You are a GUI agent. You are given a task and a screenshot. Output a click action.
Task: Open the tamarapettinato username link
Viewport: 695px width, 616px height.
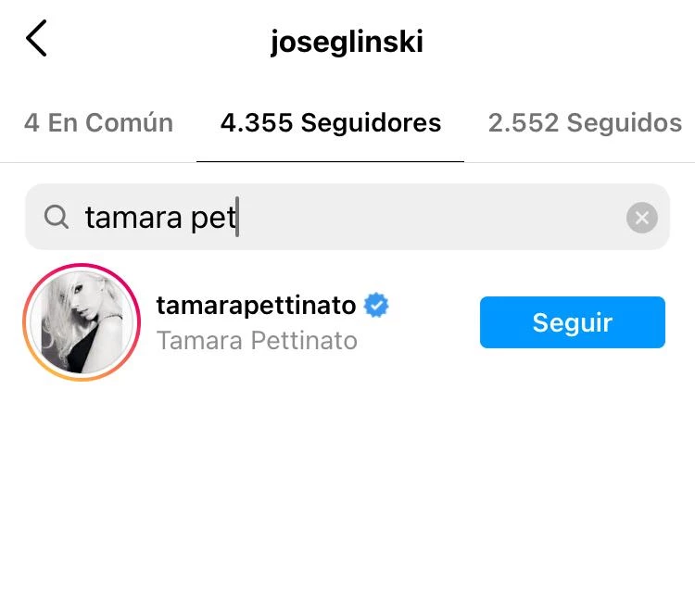pos(256,305)
